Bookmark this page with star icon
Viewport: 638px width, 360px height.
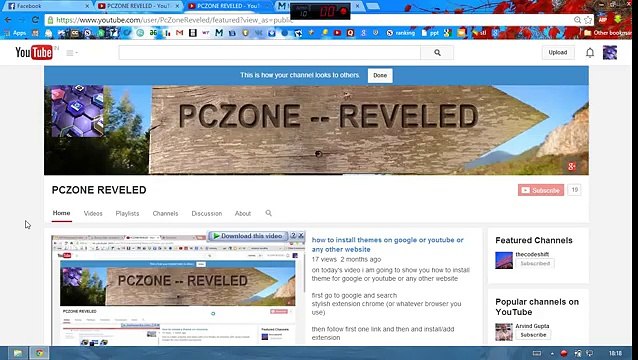[588, 20]
